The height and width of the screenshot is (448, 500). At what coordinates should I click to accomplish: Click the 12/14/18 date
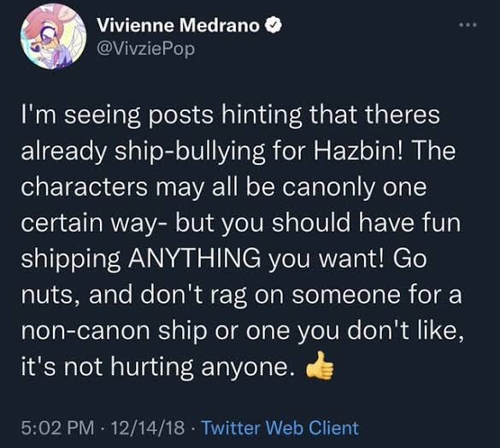[147, 427]
